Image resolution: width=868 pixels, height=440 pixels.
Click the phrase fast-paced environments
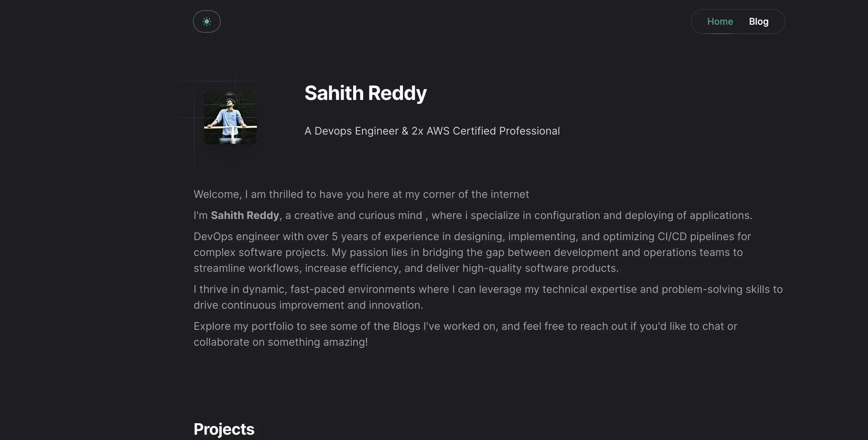[353, 289]
